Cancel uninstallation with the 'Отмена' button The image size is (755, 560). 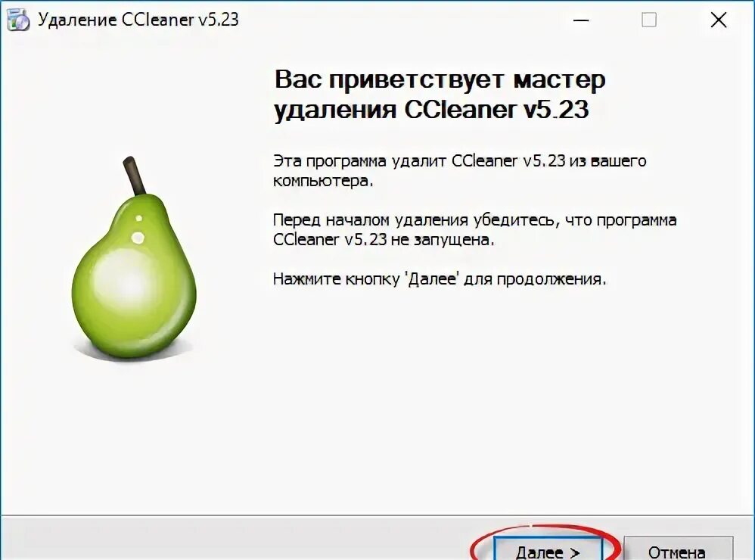(679, 549)
